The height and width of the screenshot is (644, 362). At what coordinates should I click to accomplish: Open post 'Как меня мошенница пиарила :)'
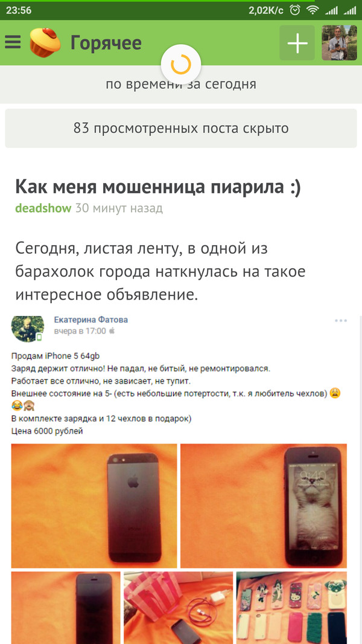(x=158, y=187)
